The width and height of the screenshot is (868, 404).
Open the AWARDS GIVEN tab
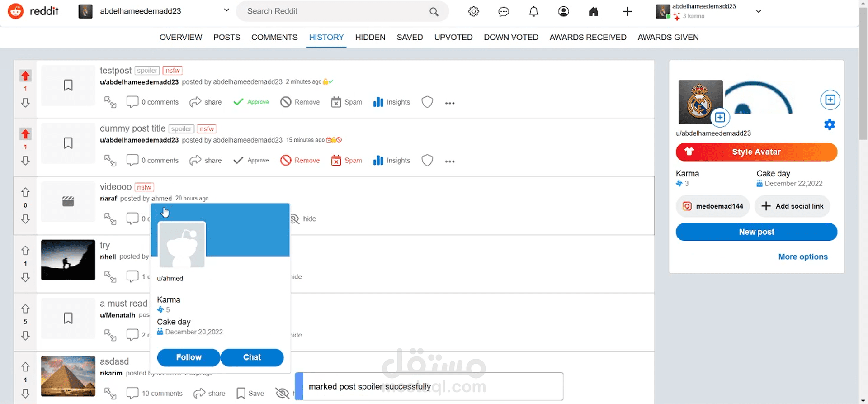(668, 37)
